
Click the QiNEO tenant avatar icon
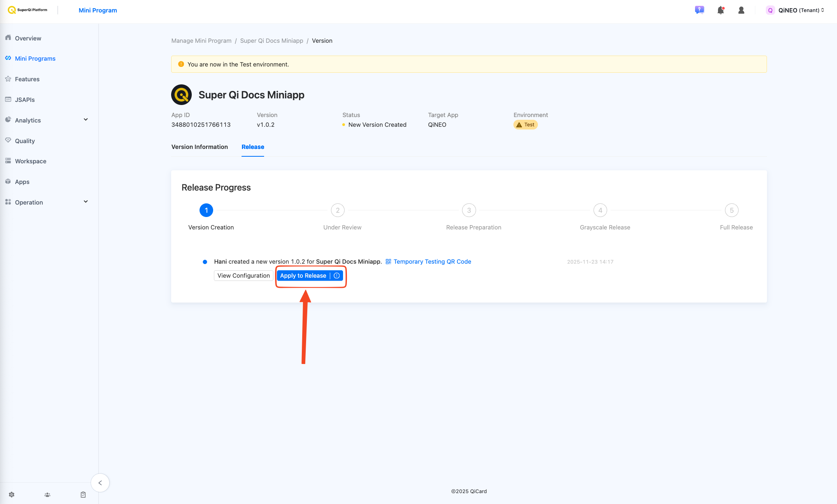click(770, 10)
